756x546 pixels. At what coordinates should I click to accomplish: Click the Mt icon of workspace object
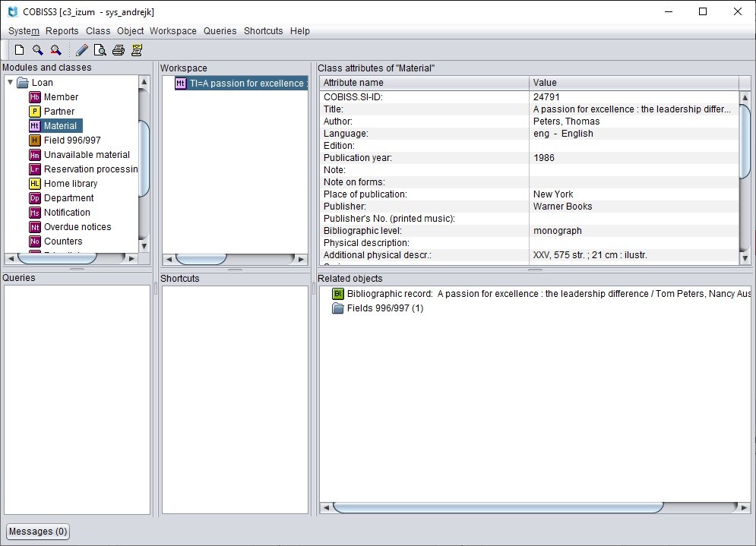click(x=180, y=84)
